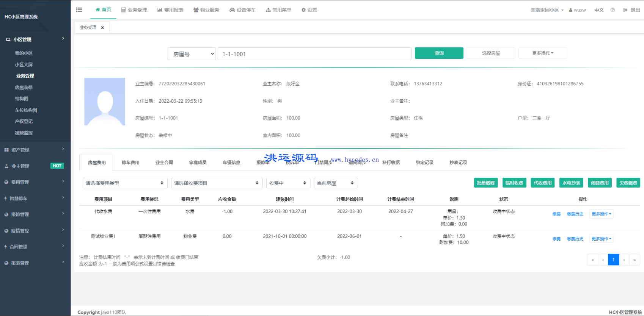
Task: Open the 收费中 status dropdown
Action: 288,183
